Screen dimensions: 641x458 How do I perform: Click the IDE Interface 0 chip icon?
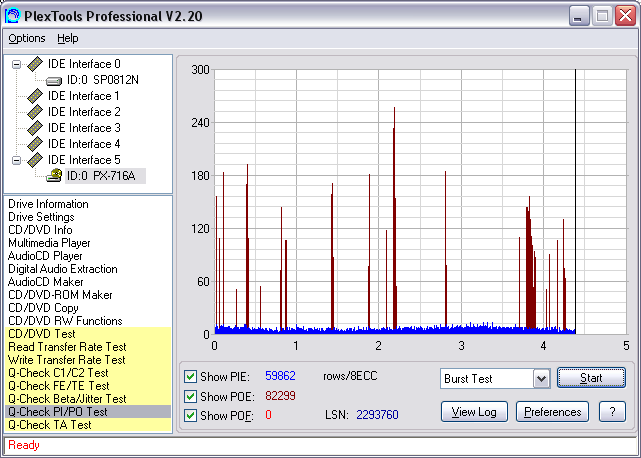[x=35, y=64]
